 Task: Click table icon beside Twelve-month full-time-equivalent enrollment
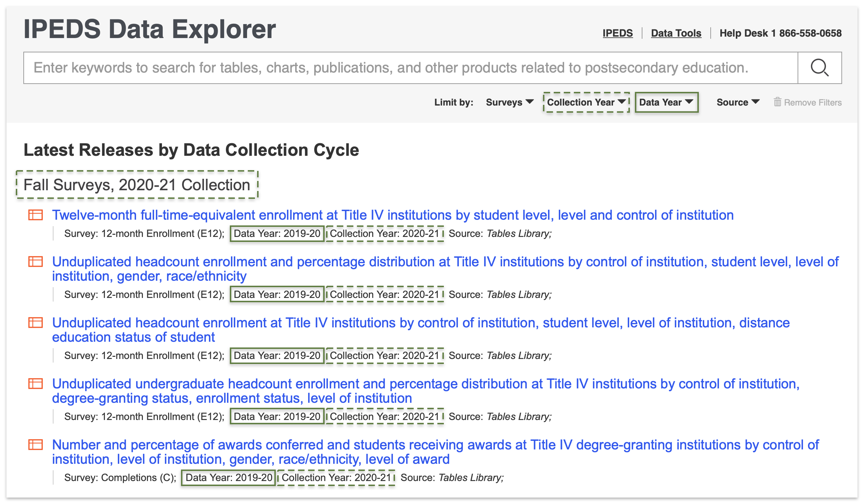(x=36, y=215)
